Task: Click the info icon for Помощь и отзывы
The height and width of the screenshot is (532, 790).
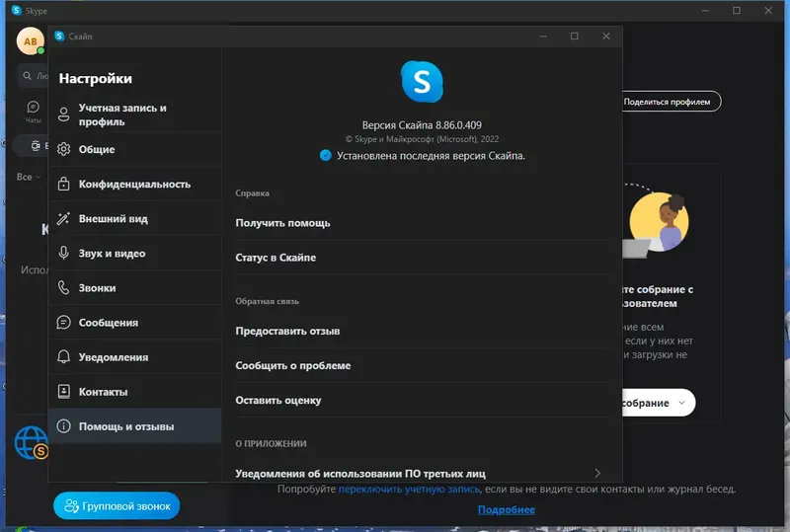Action: tap(63, 426)
